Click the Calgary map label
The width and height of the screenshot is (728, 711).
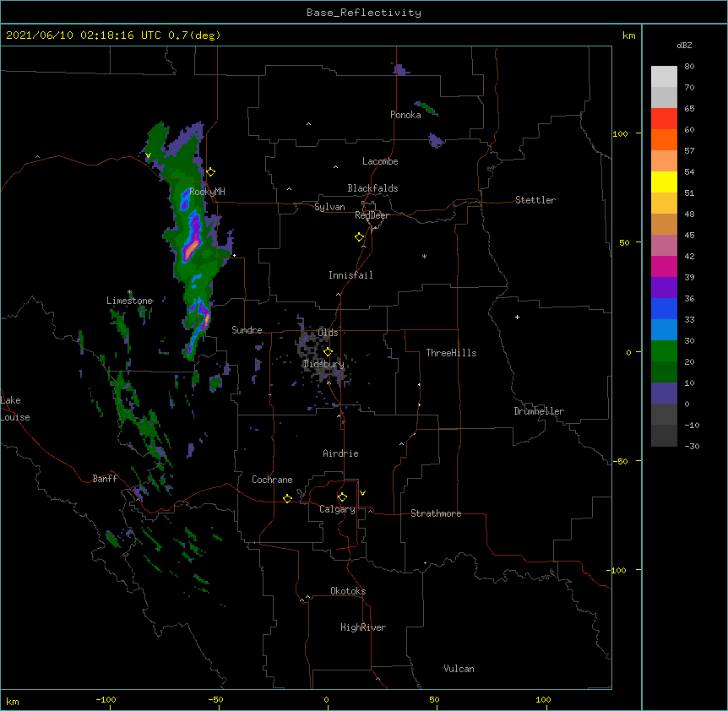337,509
